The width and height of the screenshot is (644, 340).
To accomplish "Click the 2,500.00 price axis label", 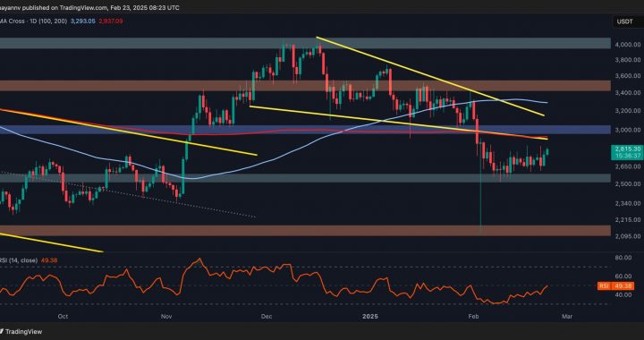I will (x=629, y=184).
